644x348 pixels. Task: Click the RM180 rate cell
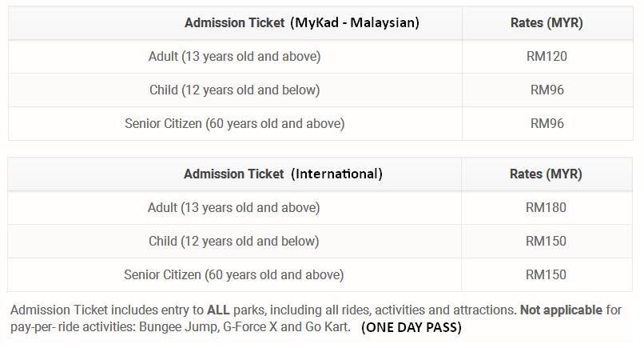pos(546,208)
